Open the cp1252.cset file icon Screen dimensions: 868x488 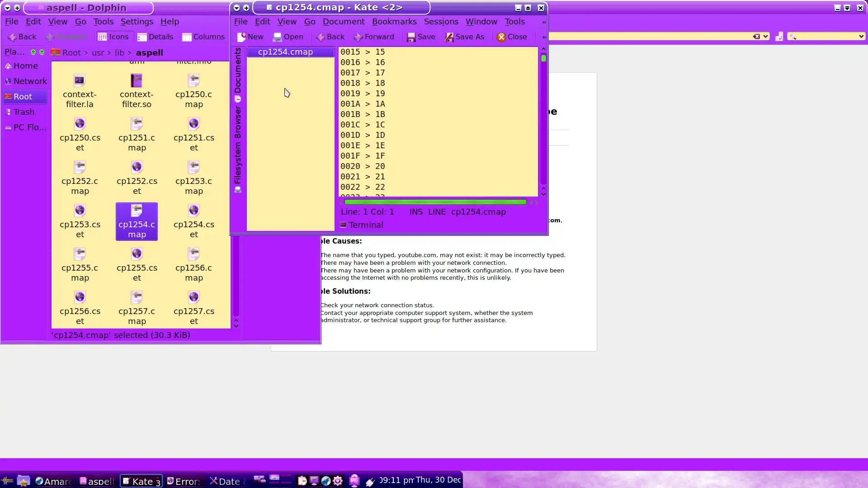(x=137, y=168)
